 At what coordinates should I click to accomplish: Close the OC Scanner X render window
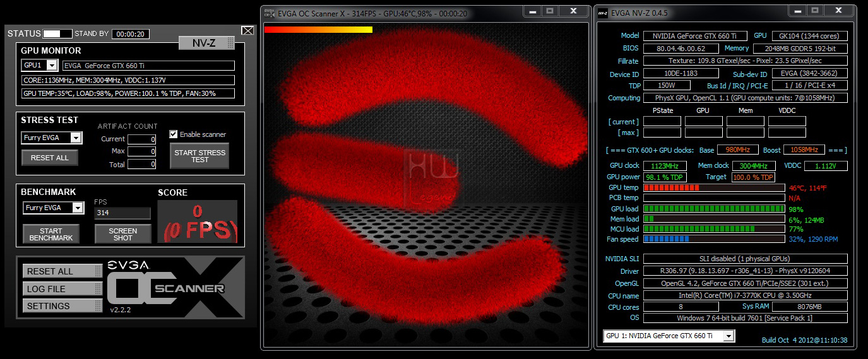click(x=573, y=11)
